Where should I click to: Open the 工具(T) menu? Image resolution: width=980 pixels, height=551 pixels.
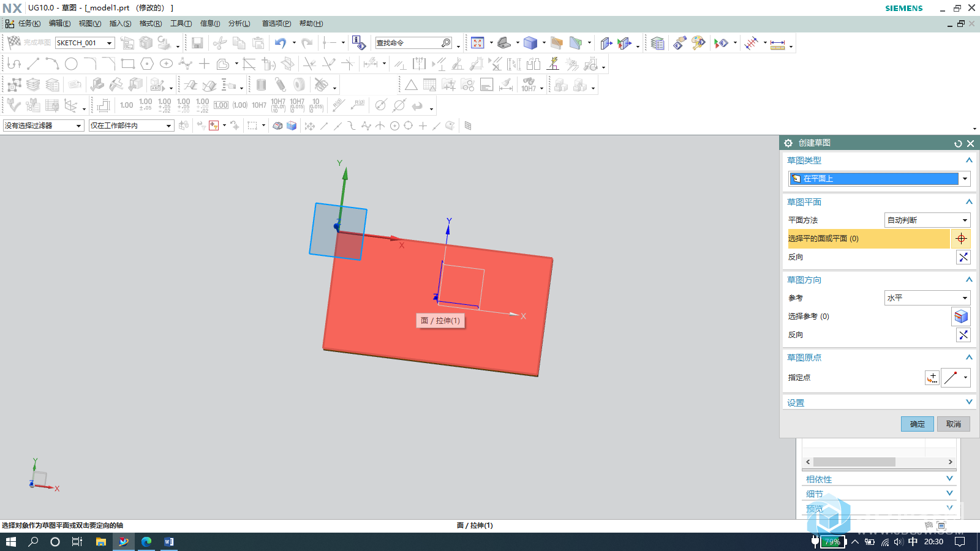pos(181,23)
